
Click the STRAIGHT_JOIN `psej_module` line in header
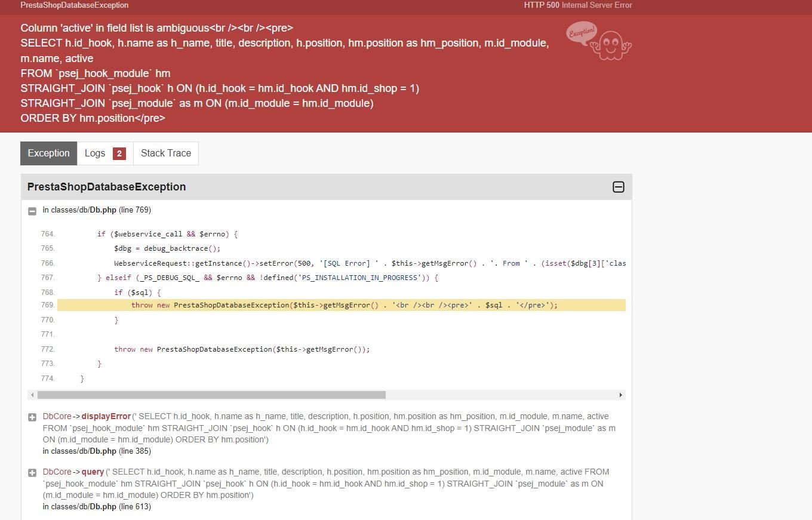197,103
